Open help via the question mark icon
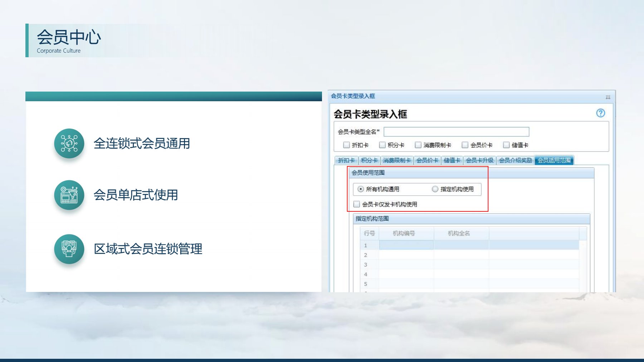644x362 pixels. (601, 113)
